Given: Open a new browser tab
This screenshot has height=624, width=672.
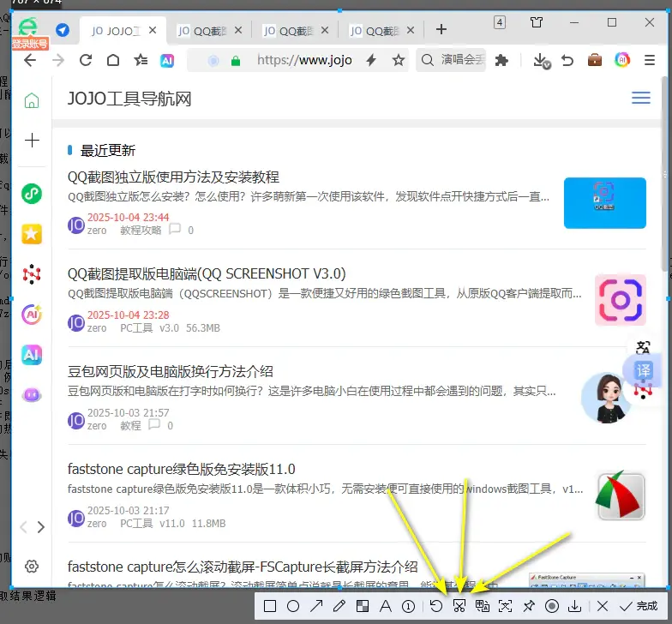Looking at the screenshot, I should tap(441, 30).
